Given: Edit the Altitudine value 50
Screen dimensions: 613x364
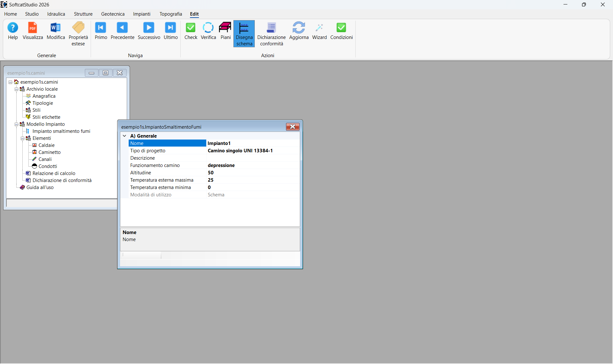Looking at the screenshot, I should click(253, 173).
